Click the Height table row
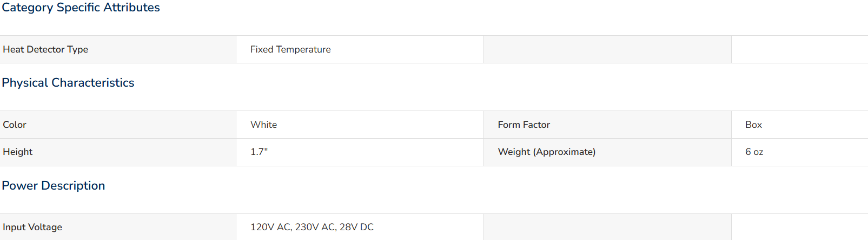The height and width of the screenshot is (240, 868). pos(434,152)
